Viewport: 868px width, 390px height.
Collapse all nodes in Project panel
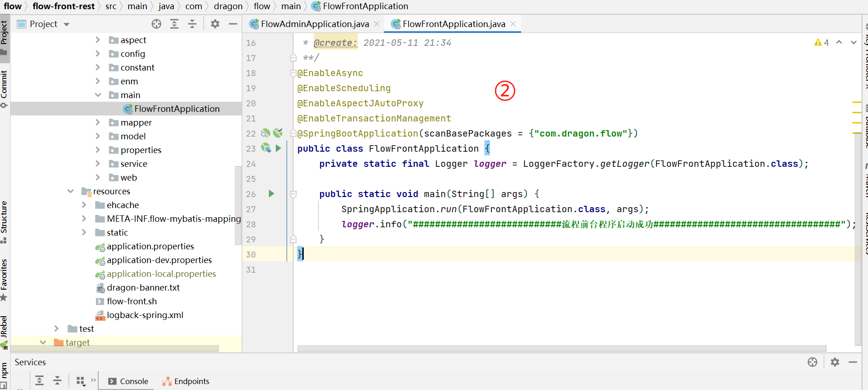(x=192, y=24)
